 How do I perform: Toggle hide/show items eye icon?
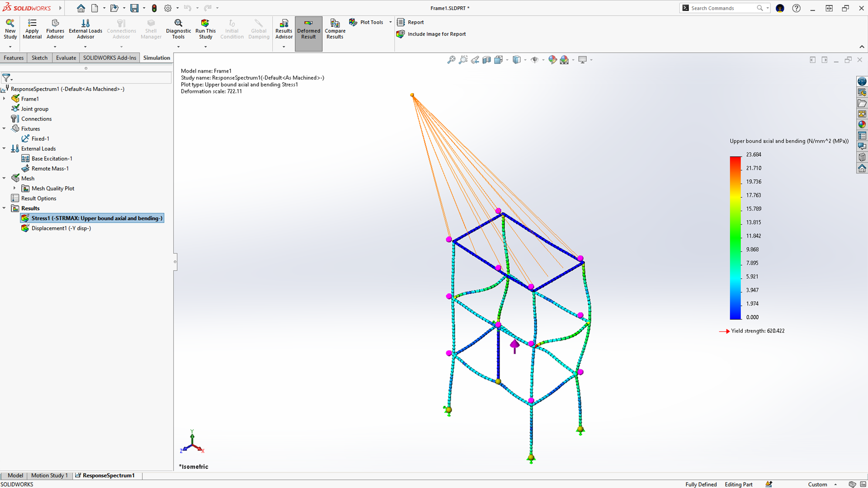535,60
